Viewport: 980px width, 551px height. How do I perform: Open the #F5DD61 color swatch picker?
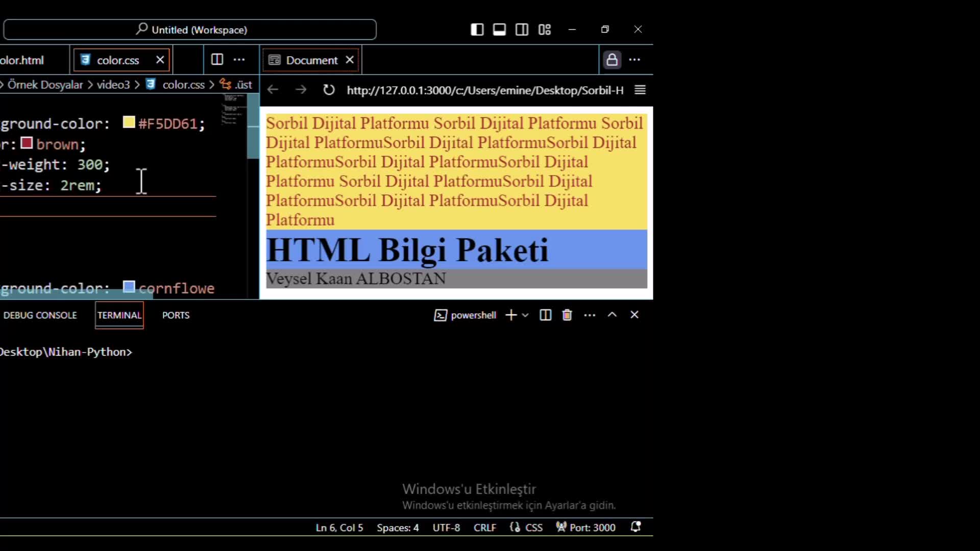click(x=129, y=122)
